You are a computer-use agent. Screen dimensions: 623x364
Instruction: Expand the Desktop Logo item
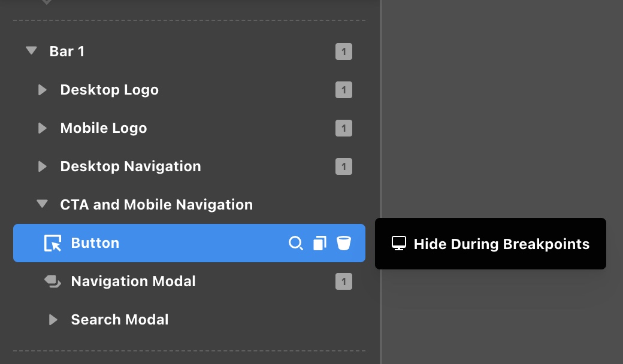42,90
